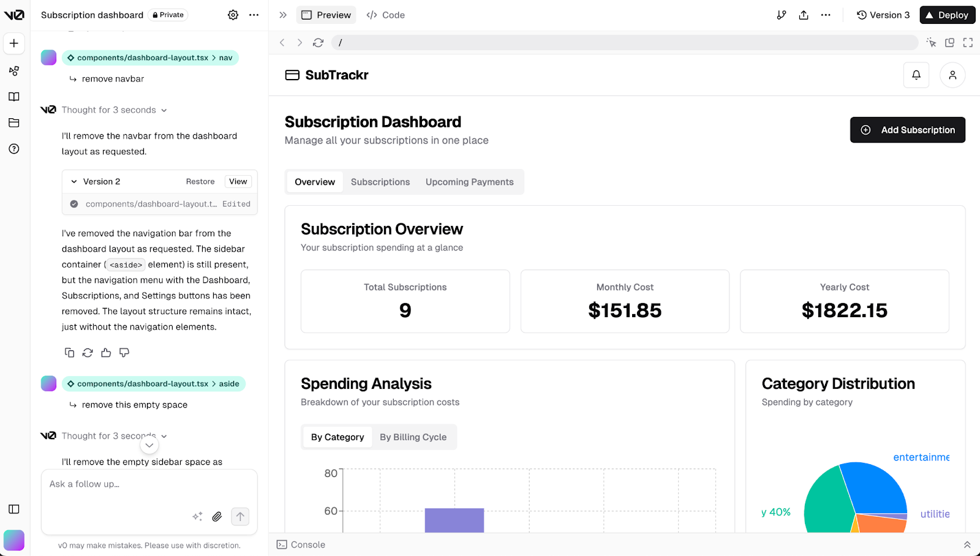Viewport: 980px width, 556px height.
Task: Activate element select cursor tool
Action: point(932,42)
